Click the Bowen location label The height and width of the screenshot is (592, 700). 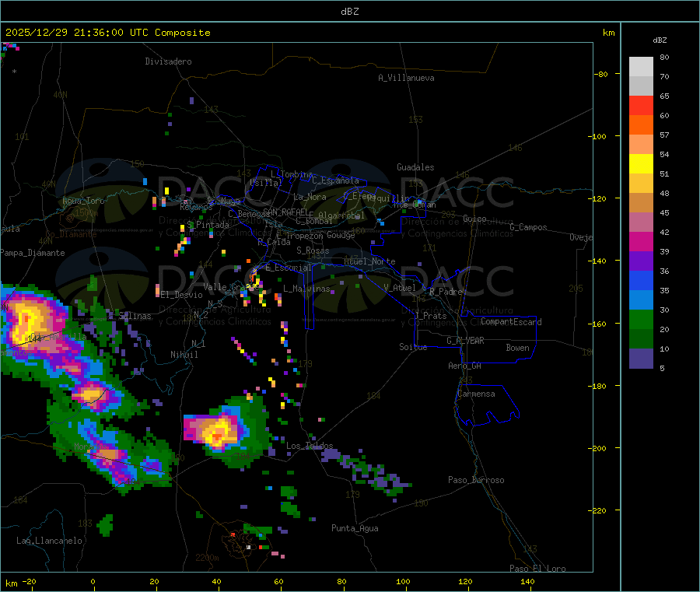[x=518, y=348]
